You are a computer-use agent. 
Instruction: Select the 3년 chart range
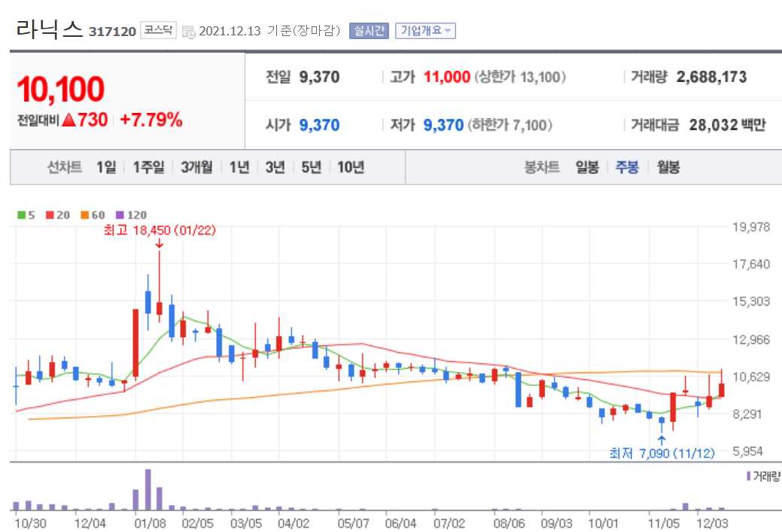coord(275,167)
